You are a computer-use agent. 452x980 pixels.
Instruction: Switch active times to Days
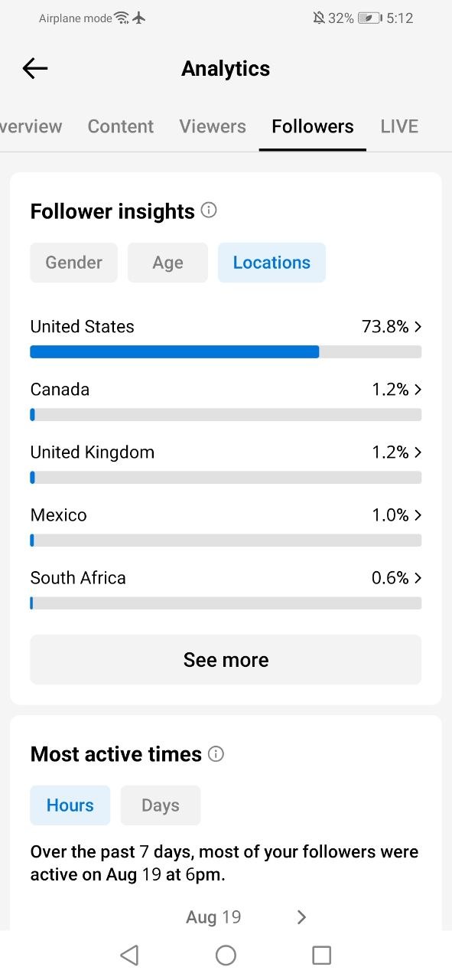161,805
